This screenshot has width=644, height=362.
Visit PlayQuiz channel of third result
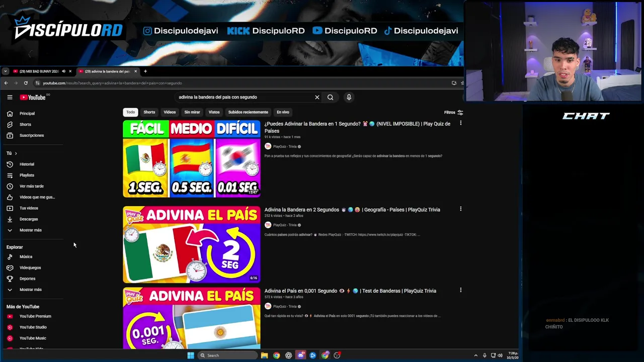click(285, 306)
